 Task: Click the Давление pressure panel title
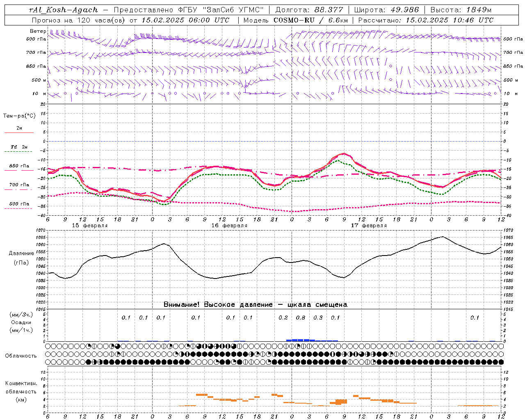click(21, 253)
